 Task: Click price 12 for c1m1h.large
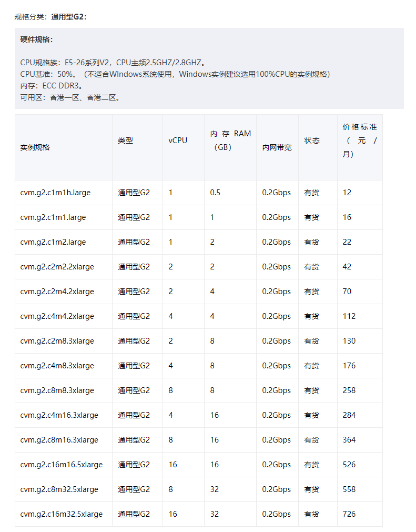pyautogui.click(x=347, y=193)
